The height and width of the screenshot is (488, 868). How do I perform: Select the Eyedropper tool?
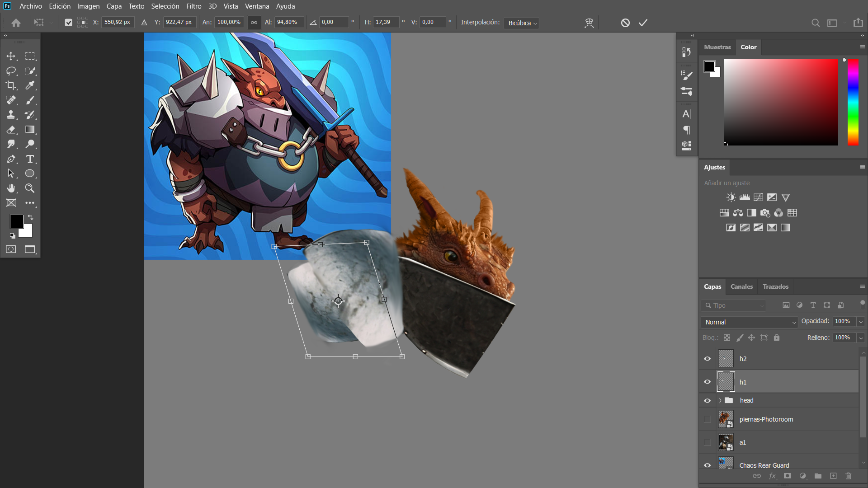[30, 85]
